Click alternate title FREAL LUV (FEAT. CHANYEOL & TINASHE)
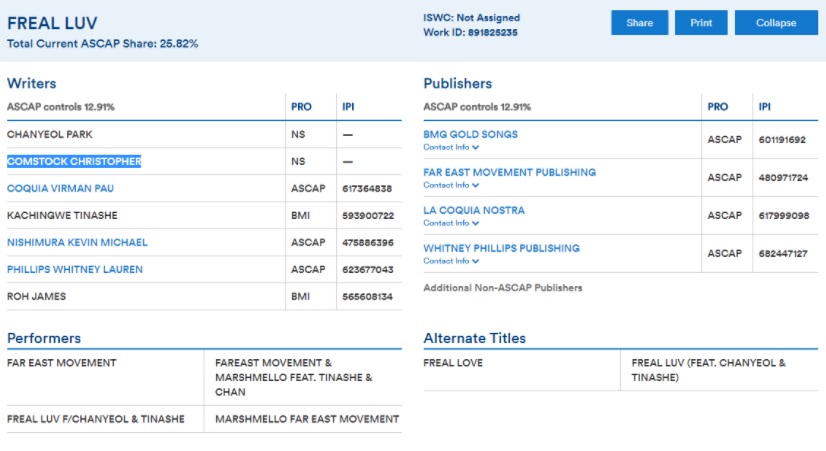The image size is (826, 451). [709, 370]
